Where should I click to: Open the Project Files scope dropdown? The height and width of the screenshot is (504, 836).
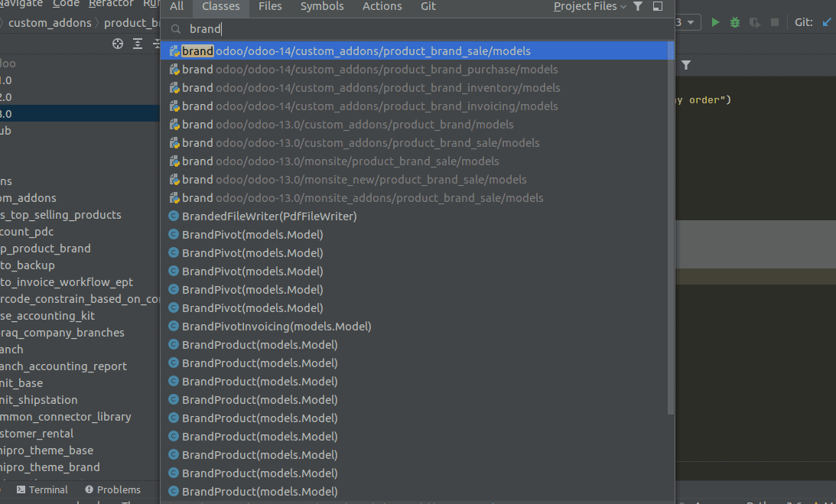(590, 6)
